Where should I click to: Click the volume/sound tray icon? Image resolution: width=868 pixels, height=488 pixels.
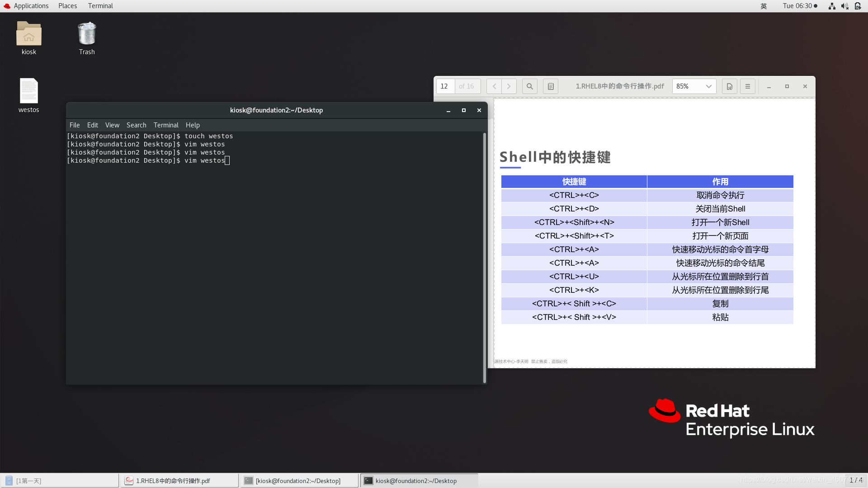pyautogui.click(x=845, y=6)
